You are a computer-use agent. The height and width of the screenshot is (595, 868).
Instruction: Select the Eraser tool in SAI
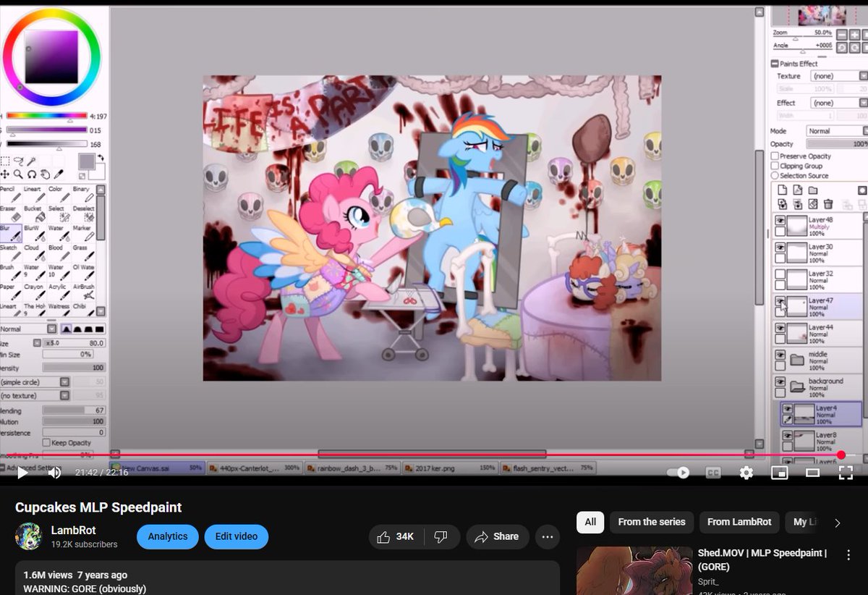click(9, 215)
